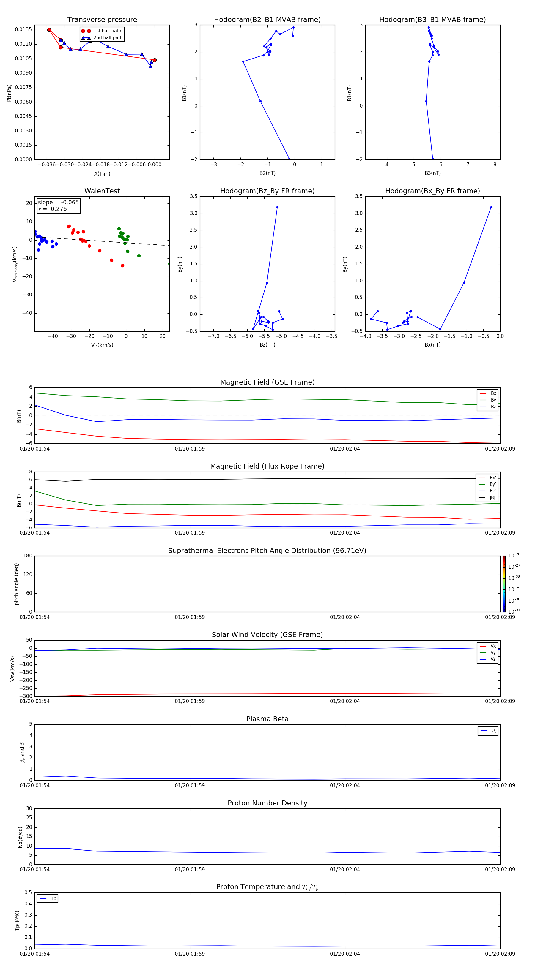Click the "r = -0.276" annotation
Image resolution: width=535 pixels, height=980 pixels.
pyautogui.click(x=53, y=209)
